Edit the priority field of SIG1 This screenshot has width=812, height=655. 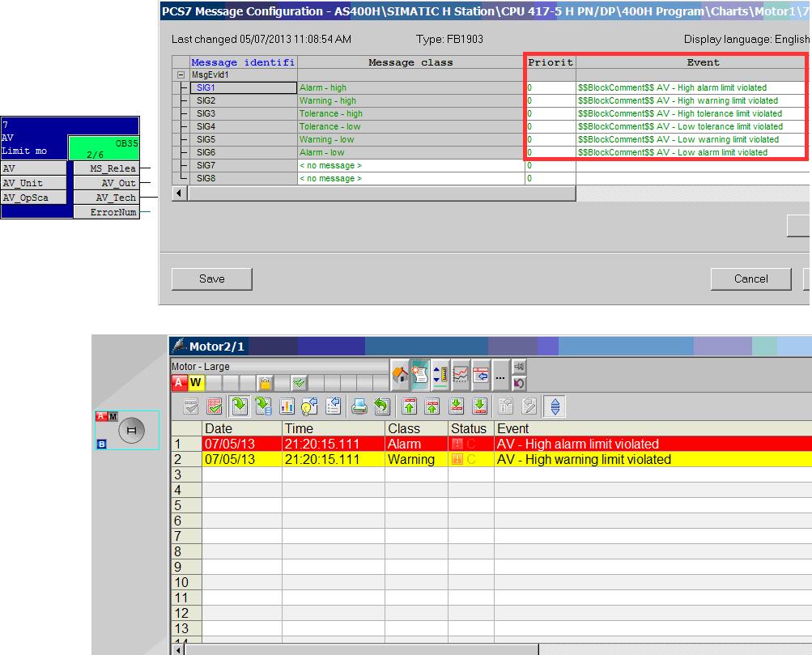[551, 87]
